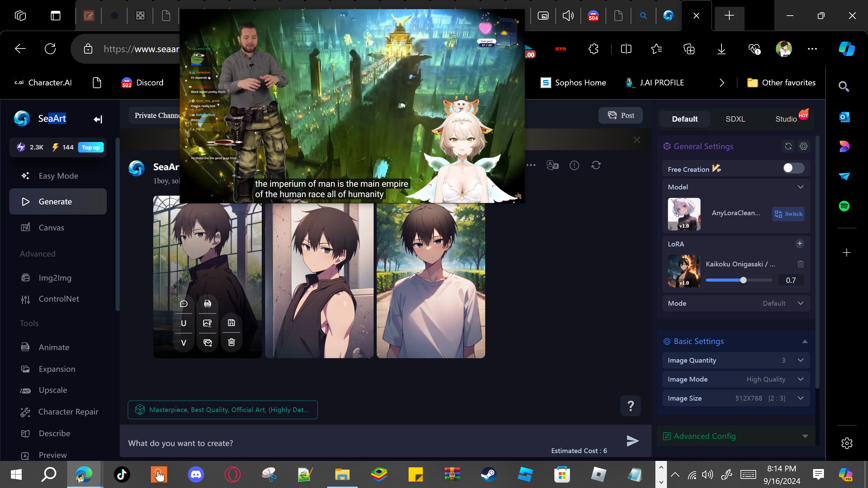Viewport: 868px width, 488px height.
Task: Select the Masterpiece prompt preset tag
Action: pos(223,410)
